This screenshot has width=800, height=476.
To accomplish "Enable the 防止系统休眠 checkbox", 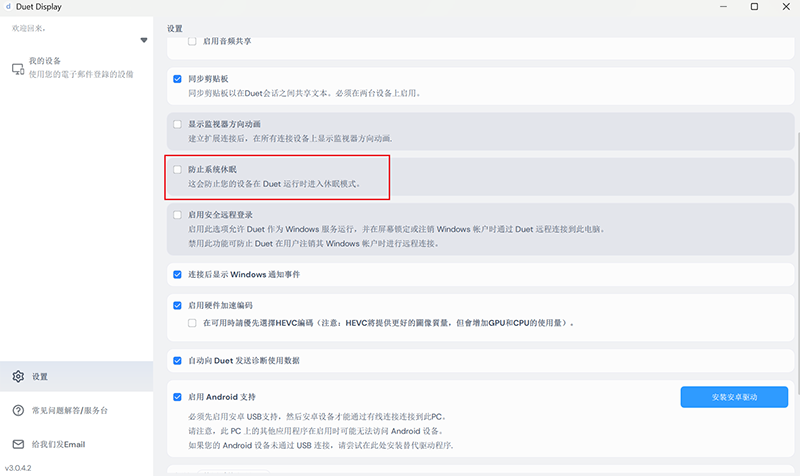I will point(177,169).
